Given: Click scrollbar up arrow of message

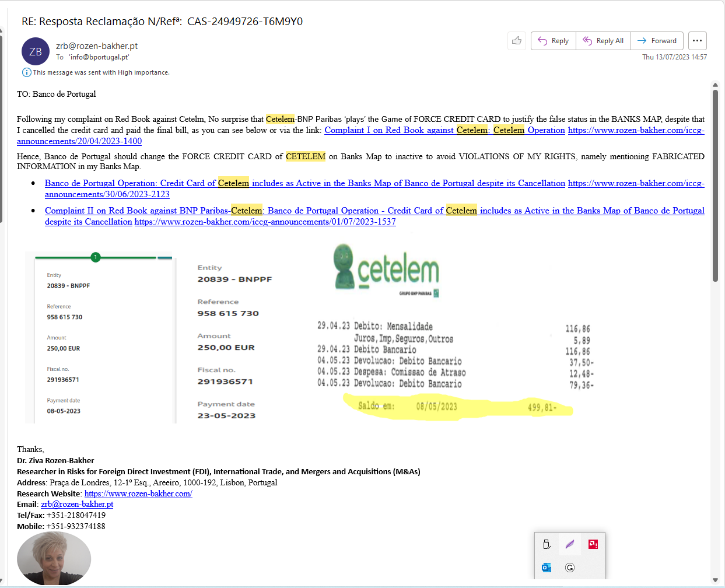Looking at the screenshot, I should pyautogui.click(x=715, y=85).
